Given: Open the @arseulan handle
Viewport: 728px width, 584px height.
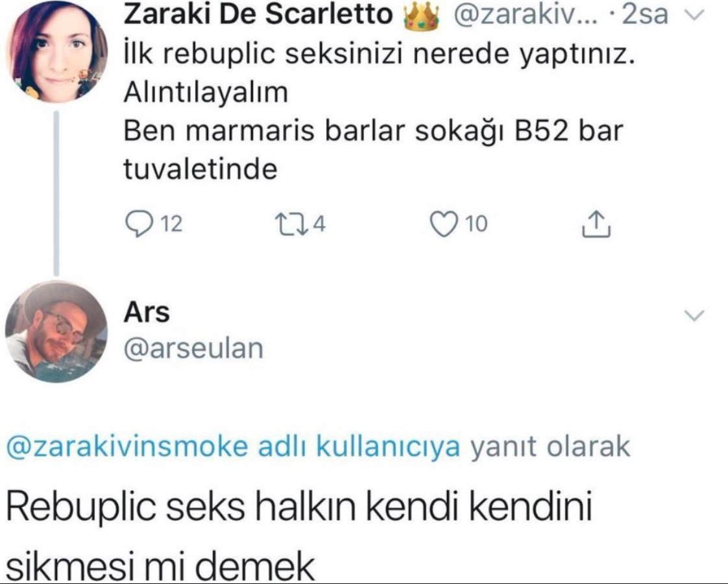Looking at the screenshot, I should point(193,348).
